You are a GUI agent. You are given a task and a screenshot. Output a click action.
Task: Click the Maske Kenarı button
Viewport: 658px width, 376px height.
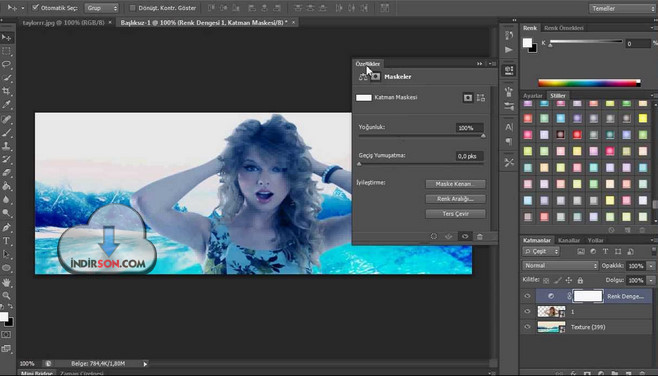[x=455, y=184]
